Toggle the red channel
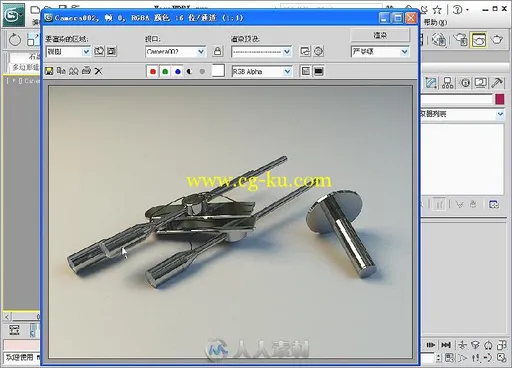Image resolution: width=512 pixels, height=368 pixels. pyautogui.click(x=153, y=71)
